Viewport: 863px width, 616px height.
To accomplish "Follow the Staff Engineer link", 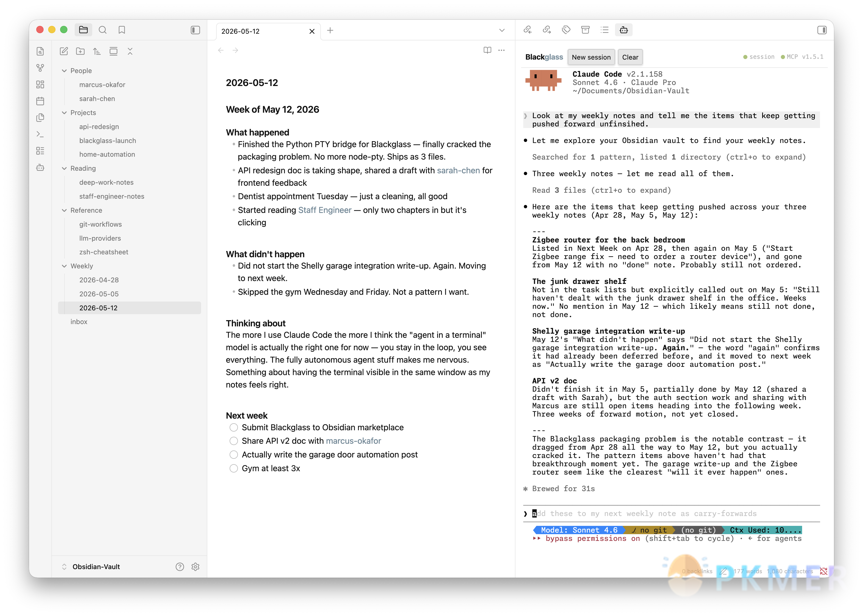I will point(325,210).
